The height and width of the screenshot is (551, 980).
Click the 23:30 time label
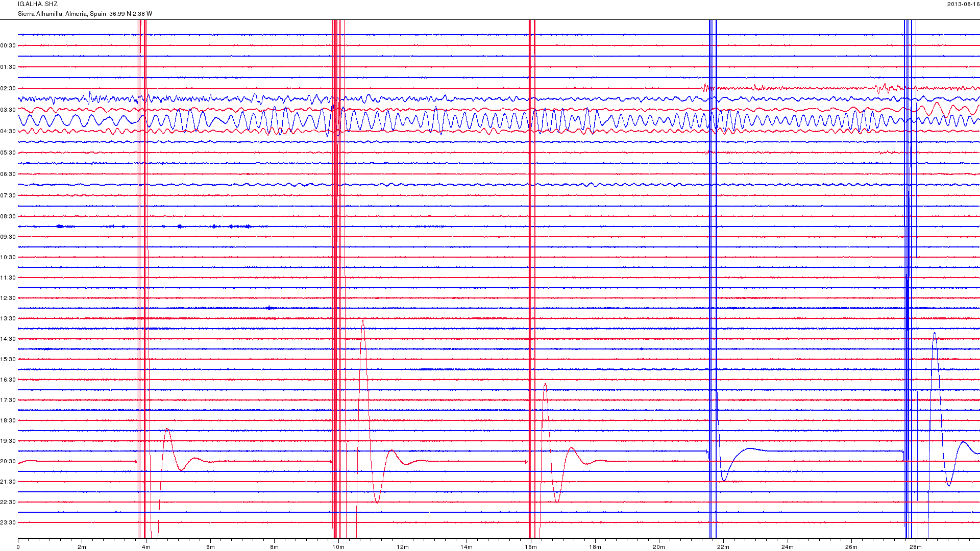tap(8, 522)
